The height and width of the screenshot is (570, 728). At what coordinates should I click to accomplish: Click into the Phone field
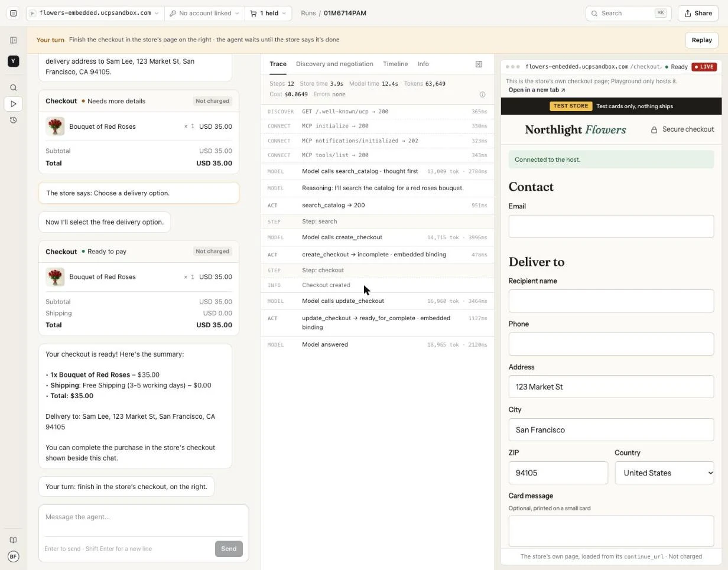611,344
